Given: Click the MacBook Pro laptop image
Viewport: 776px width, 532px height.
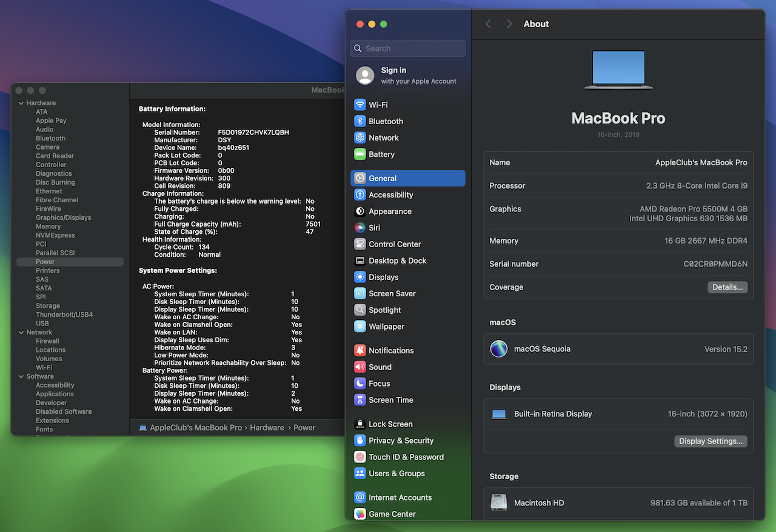Looking at the screenshot, I should pyautogui.click(x=618, y=70).
